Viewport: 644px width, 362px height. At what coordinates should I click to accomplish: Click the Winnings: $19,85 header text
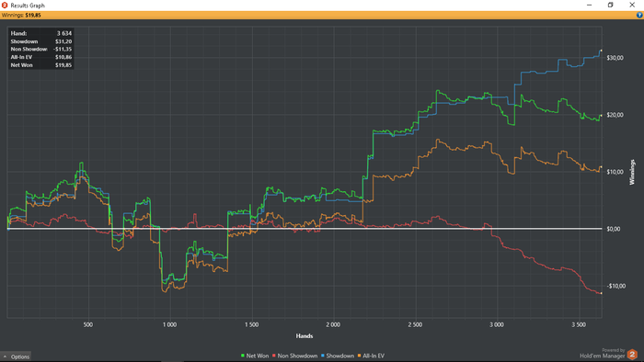coord(21,16)
